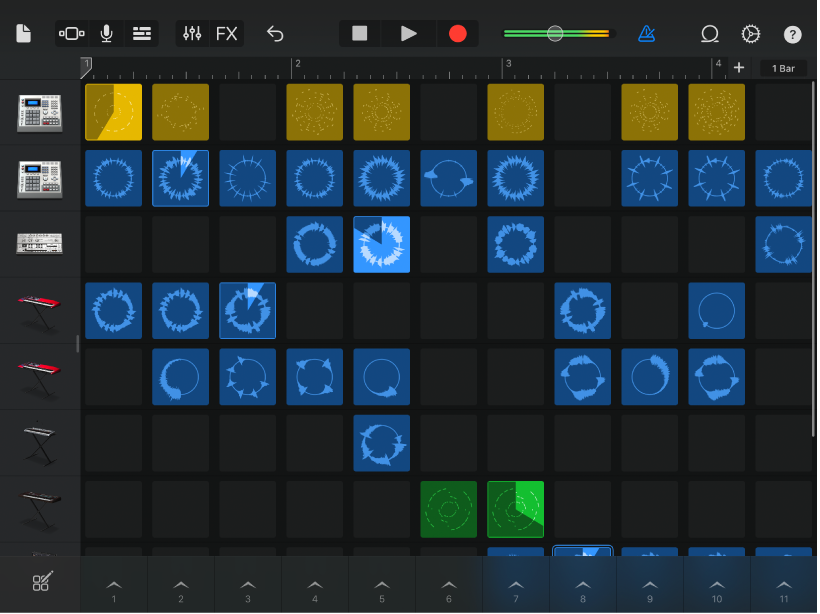Open the help question mark icon
820x614 pixels.
click(x=792, y=33)
